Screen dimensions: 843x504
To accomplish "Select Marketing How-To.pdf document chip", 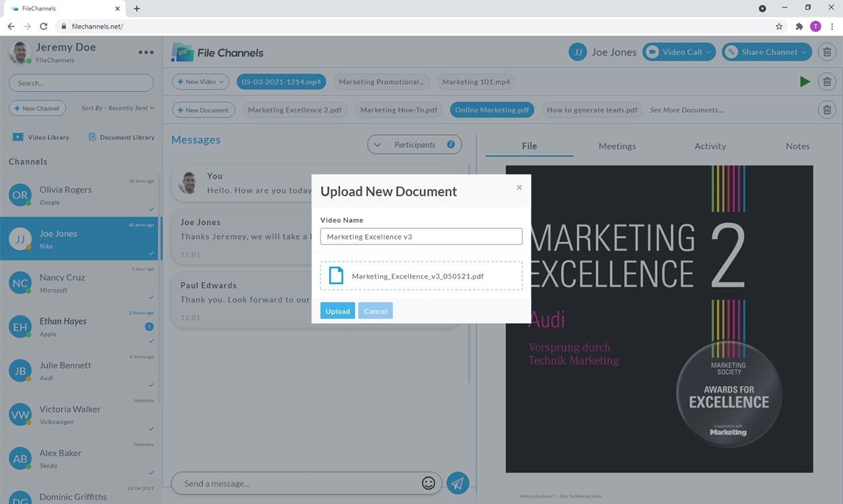I will point(398,110).
